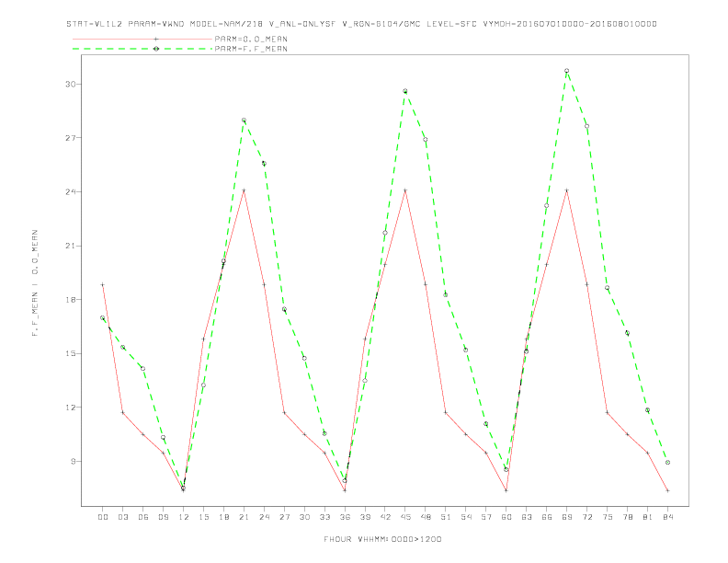Click green F.F_MEAN peak marker at hour 69

point(567,71)
